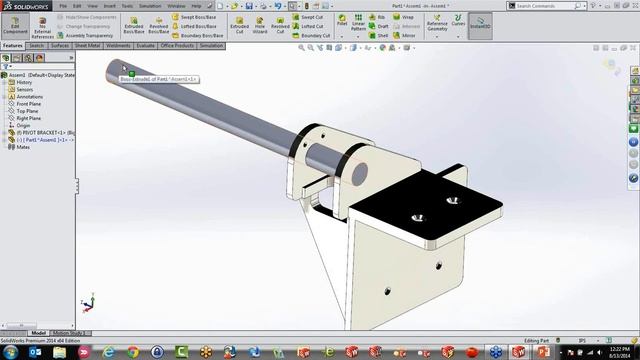Viewport: 640px width, 360px height.
Task: Open the Hole Wizard
Action: click(x=260, y=26)
